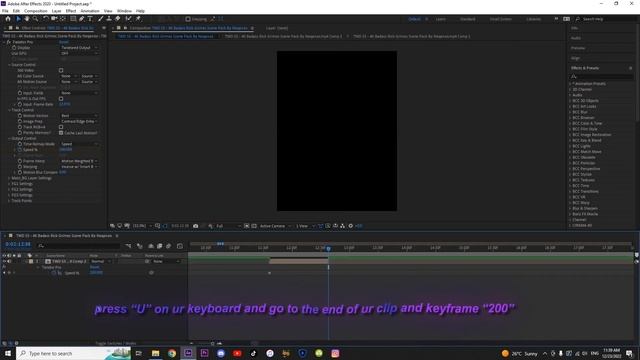Open composition flowchart icon in timeline

coord(129,246)
